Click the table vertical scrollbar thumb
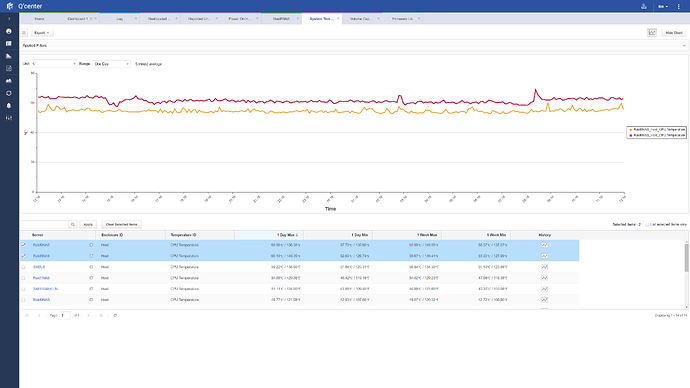690x388 pixels. (x=686, y=258)
